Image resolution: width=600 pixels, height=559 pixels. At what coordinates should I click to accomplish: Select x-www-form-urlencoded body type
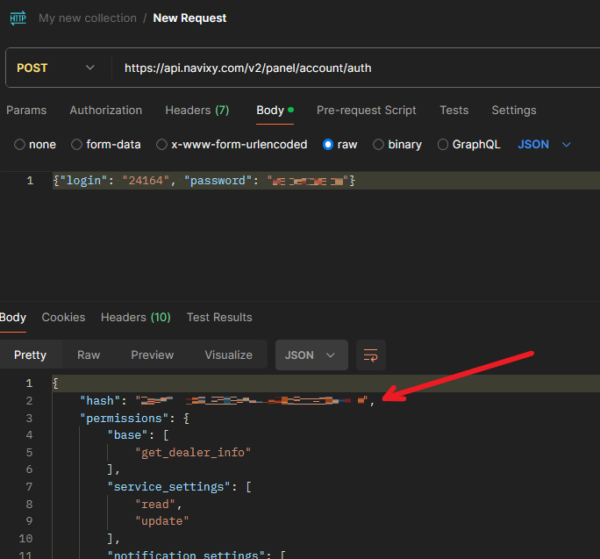point(161,145)
